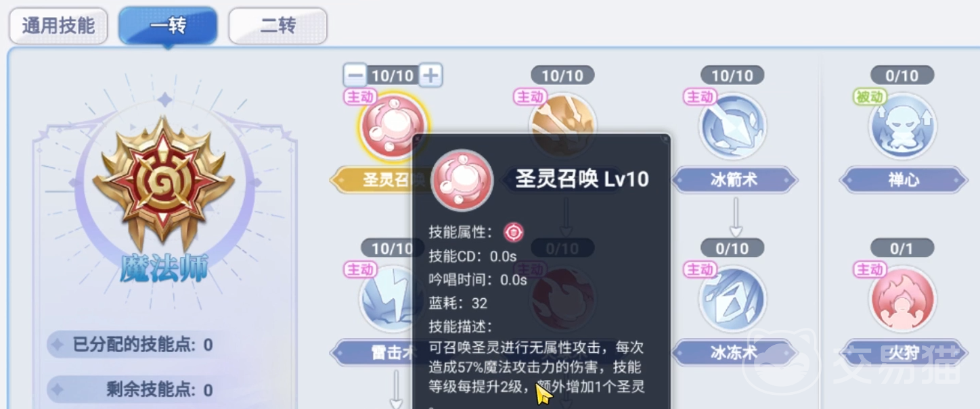Click the 已分配的技能点 counter
The height and width of the screenshot is (409, 980).
[x=133, y=345]
